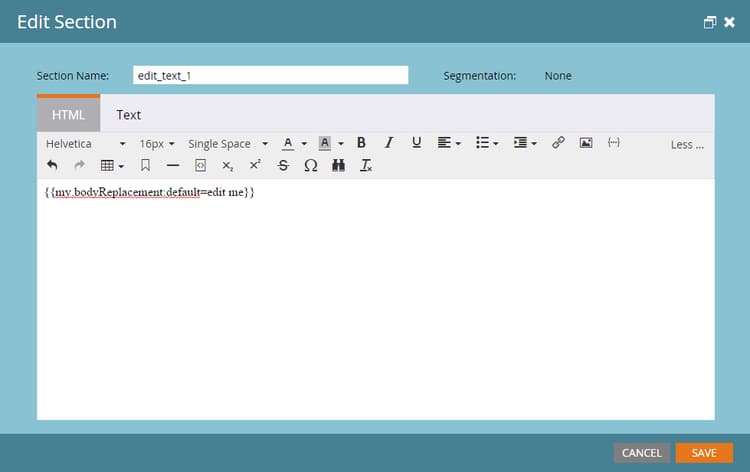Open the Single Space line height dropdown
Image resolution: width=750 pixels, height=472 pixels.
click(x=228, y=143)
